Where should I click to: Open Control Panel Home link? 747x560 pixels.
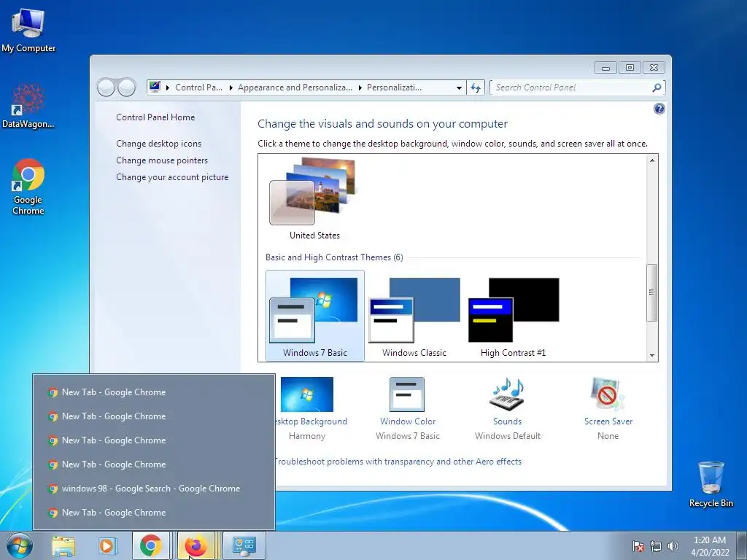click(x=155, y=117)
